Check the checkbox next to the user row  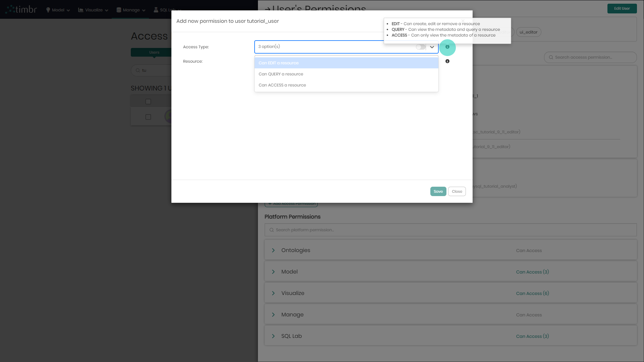[148, 117]
